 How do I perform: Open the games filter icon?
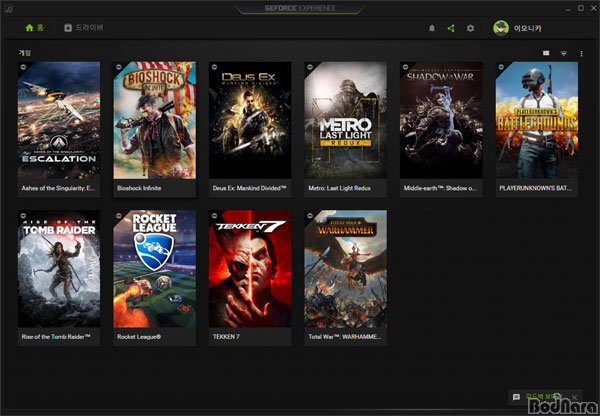[564, 54]
